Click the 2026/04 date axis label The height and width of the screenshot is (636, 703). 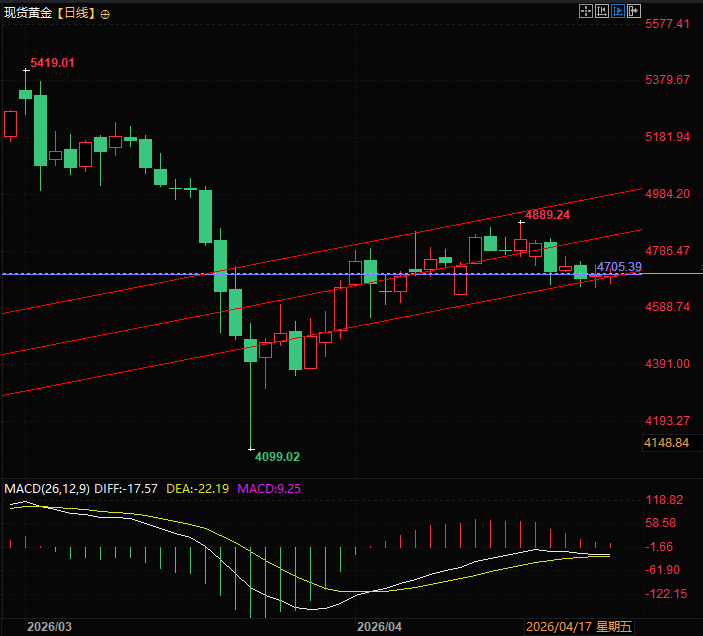pos(379,627)
